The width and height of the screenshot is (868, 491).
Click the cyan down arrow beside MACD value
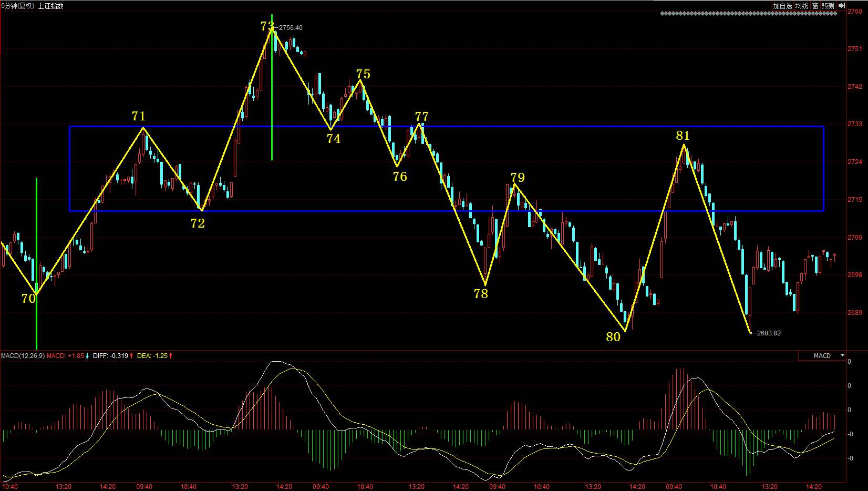pyautogui.click(x=87, y=356)
